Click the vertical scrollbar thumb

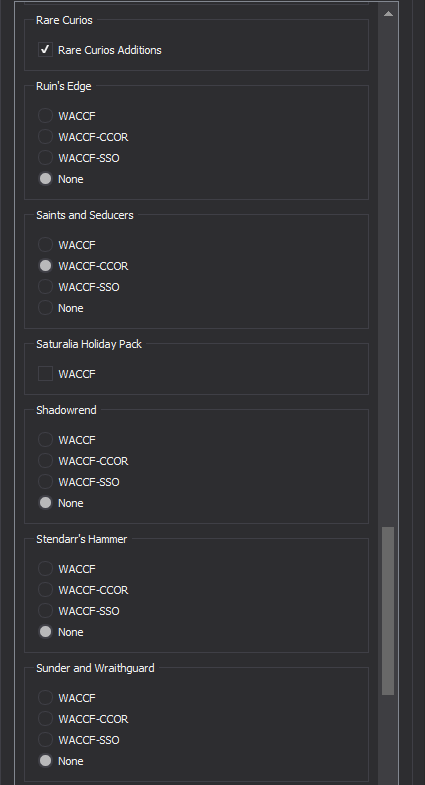coord(388,611)
